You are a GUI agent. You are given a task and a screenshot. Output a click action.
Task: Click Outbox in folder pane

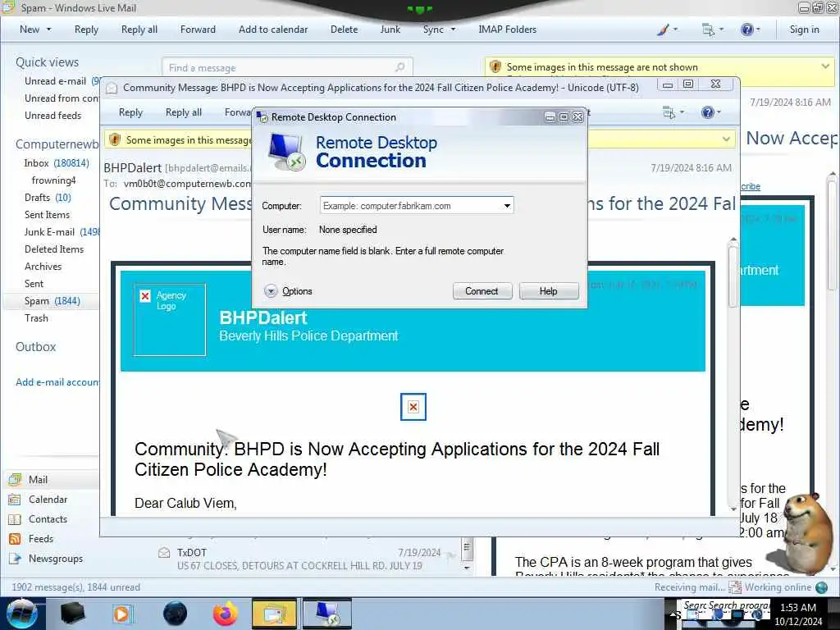point(35,347)
